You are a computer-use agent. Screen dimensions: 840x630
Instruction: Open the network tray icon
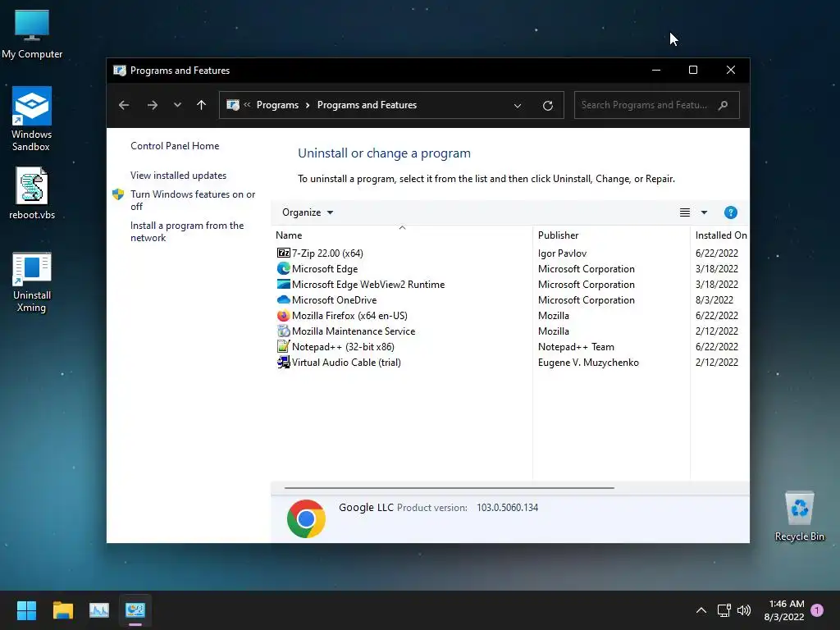pyautogui.click(x=724, y=610)
